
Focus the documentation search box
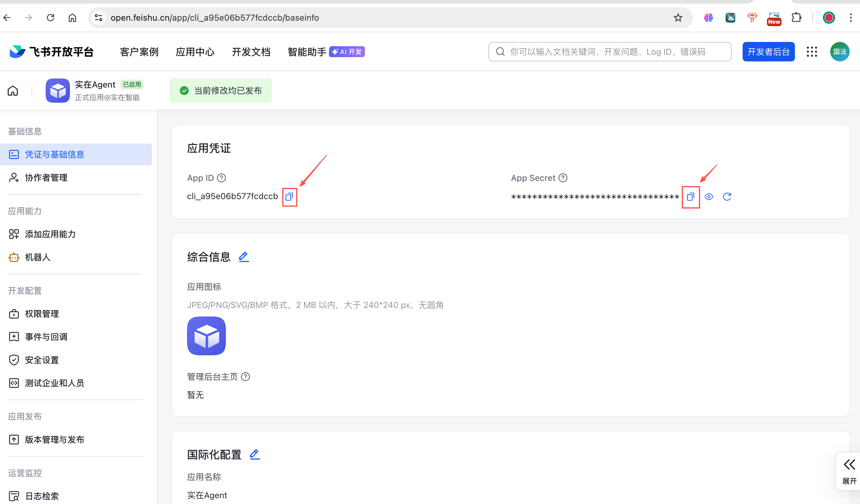click(x=609, y=52)
